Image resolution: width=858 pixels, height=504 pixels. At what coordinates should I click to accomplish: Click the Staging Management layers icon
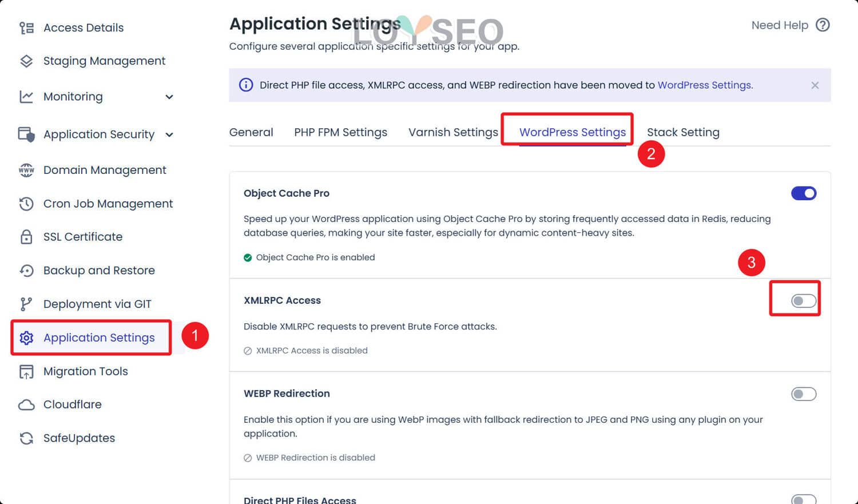click(x=26, y=61)
